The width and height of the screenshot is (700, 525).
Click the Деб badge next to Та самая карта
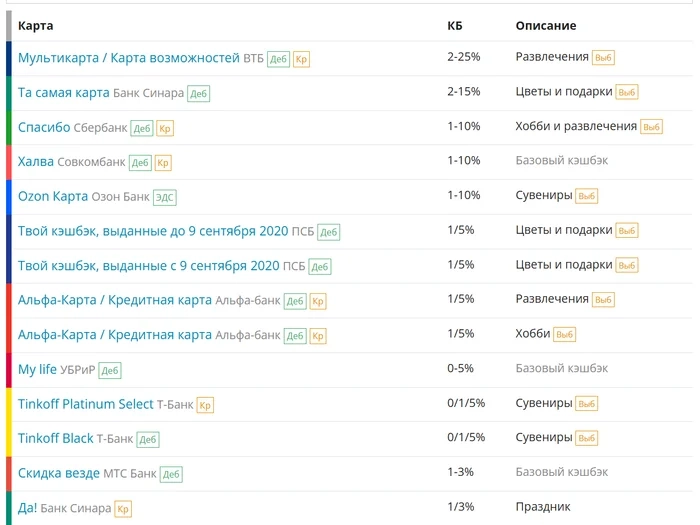[198, 94]
